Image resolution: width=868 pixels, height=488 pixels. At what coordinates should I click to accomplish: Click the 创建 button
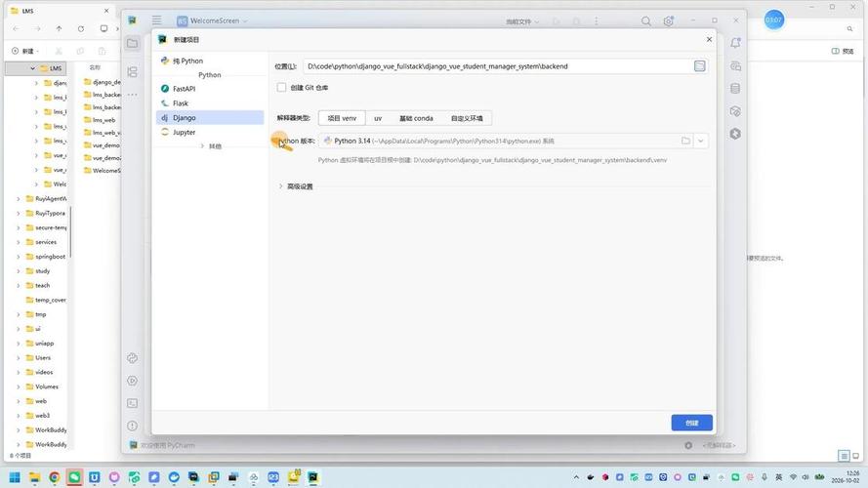pyautogui.click(x=692, y=423)
